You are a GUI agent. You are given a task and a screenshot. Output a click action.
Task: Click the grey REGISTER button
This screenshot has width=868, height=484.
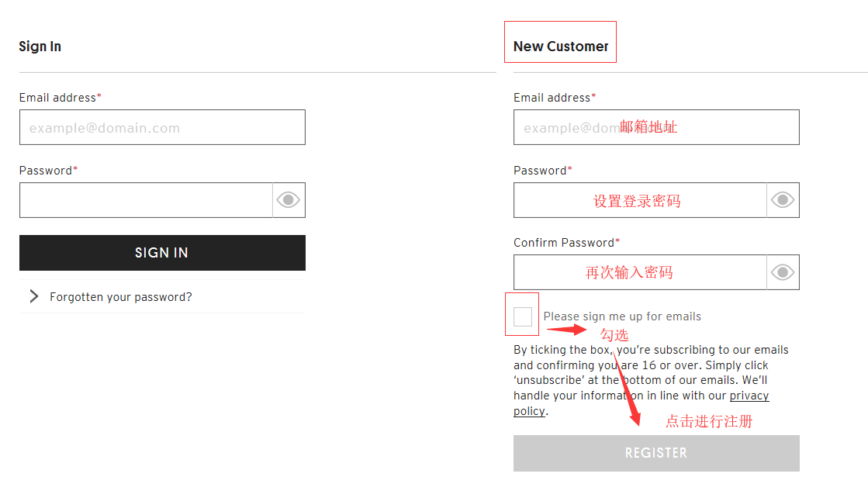tap(655, 453)
